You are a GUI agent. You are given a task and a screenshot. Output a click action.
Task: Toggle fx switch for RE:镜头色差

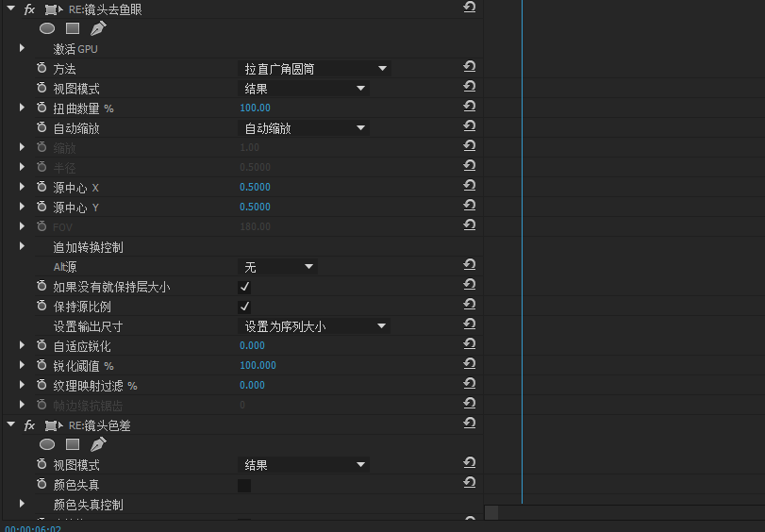click(29, 425)
